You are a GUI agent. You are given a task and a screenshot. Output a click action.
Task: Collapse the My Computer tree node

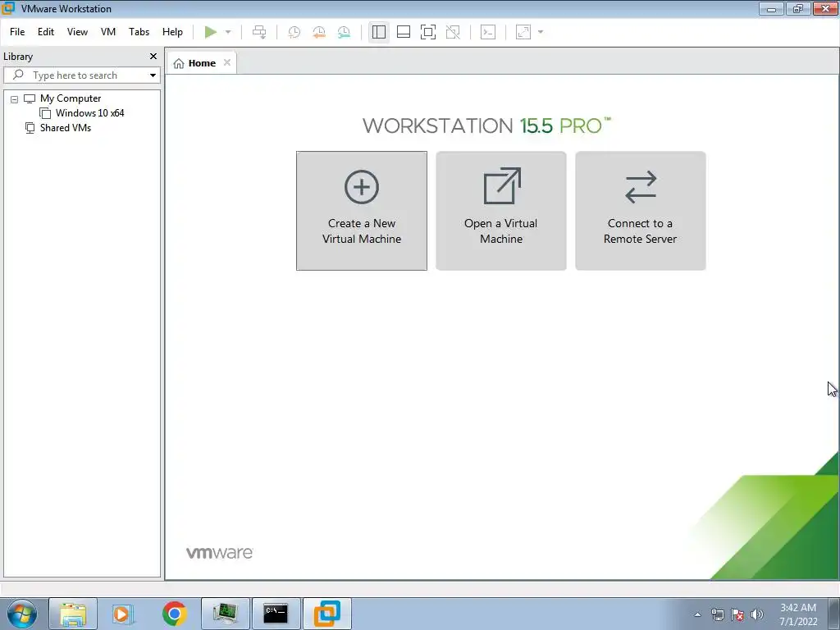pyautogui.click(x=15, y=99)
